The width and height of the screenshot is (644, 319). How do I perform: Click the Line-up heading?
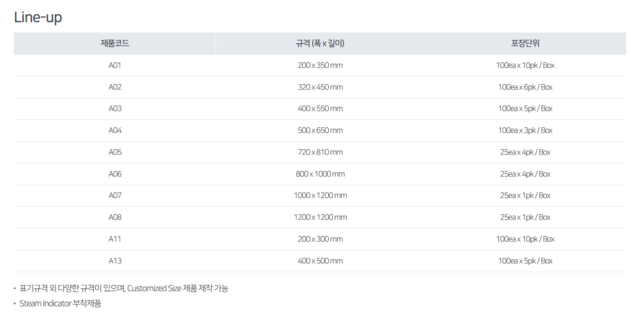pyautogui.click(x=38, y=17)
